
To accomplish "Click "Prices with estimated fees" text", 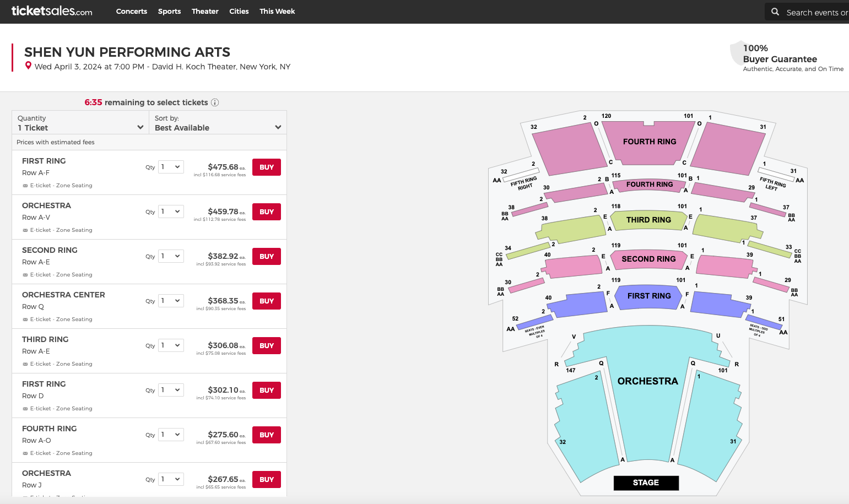I will coord(56,142).
